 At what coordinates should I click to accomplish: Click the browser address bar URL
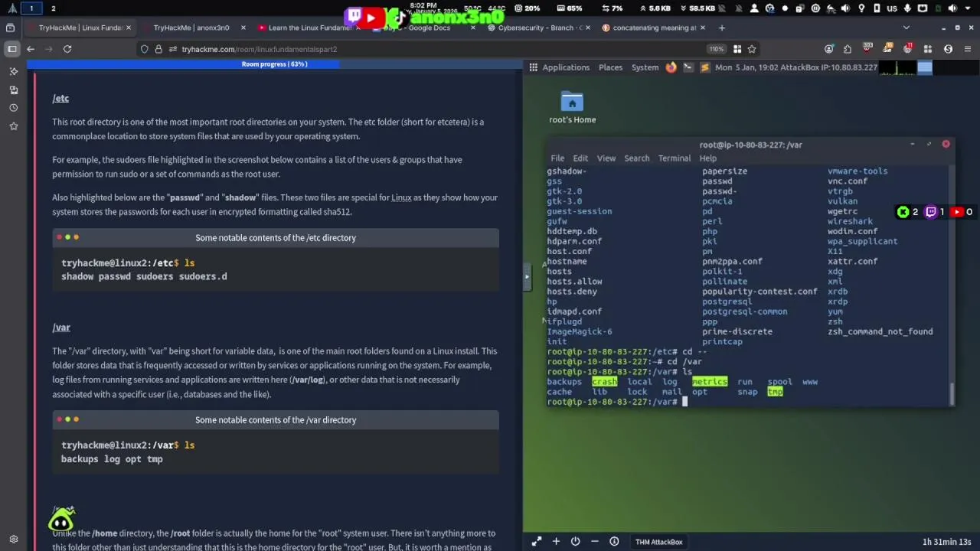tap(260, 49)
